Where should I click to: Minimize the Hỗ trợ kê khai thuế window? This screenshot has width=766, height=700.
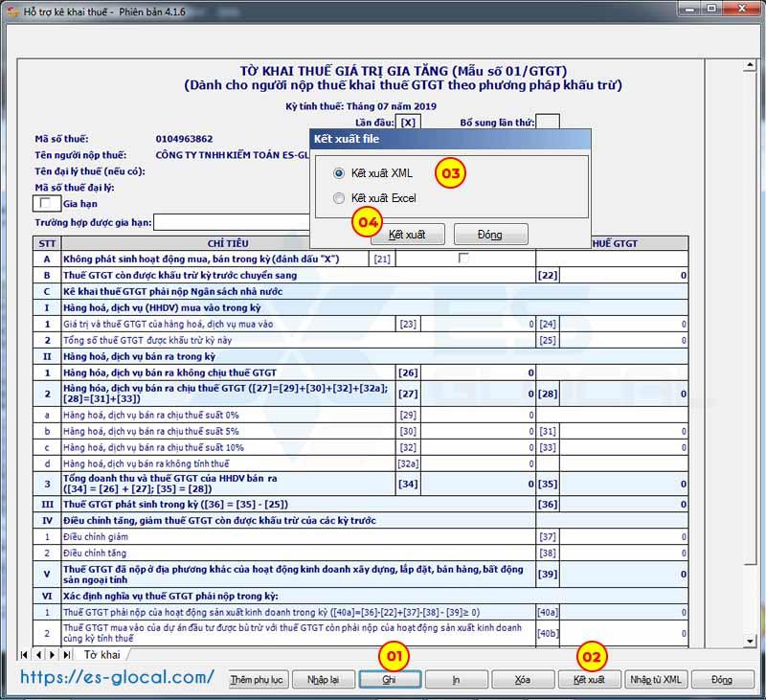pos(689,9)
